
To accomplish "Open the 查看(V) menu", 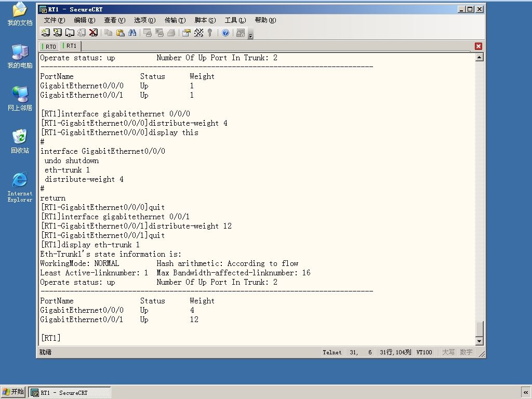I will (x=115, y=20).
